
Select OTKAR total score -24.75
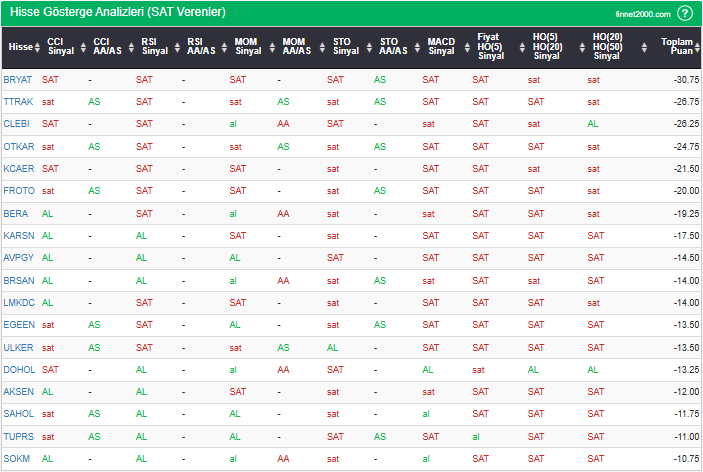click(x=686, y=147)
